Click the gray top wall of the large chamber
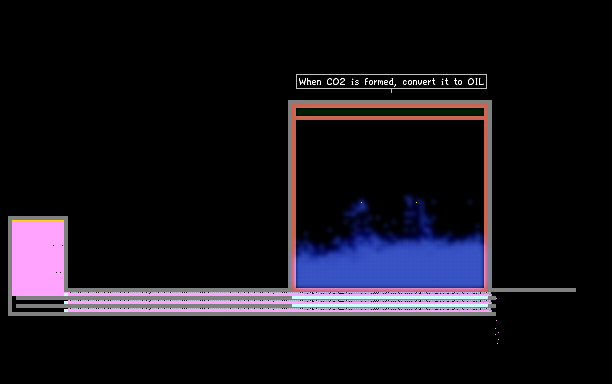The image size is (612, 384). click(x=390, y=102)
